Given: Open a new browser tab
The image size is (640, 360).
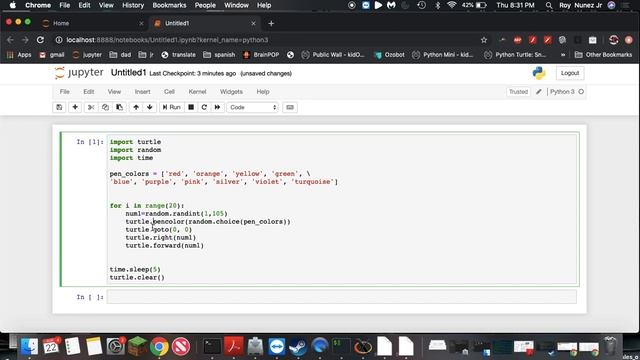Looking at the screenshot, I should tap(271, 23).
